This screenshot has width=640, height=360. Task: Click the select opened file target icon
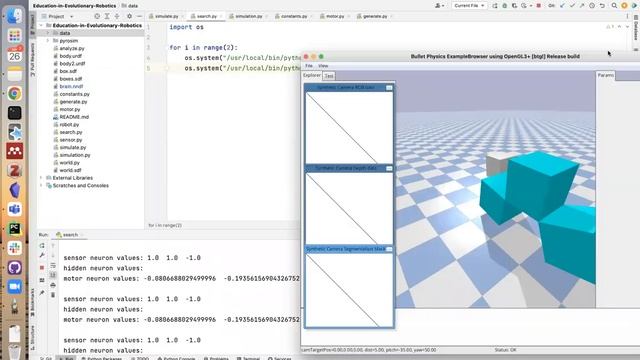point(97,16)
